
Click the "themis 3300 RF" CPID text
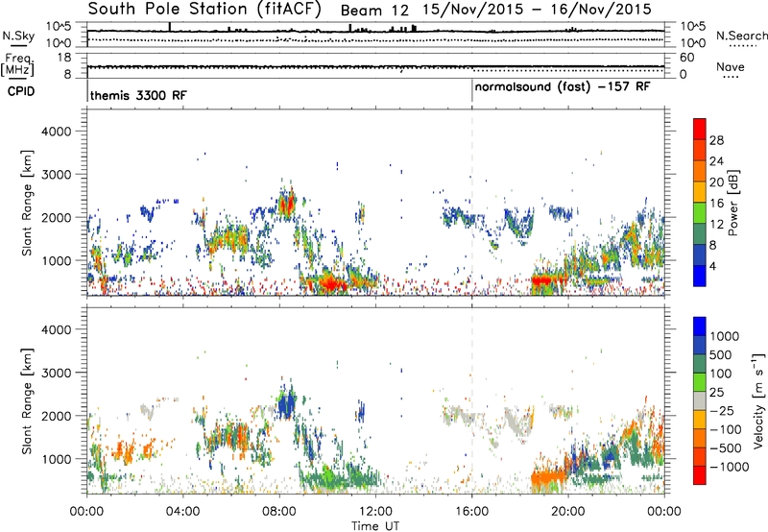tap(138, 95)
